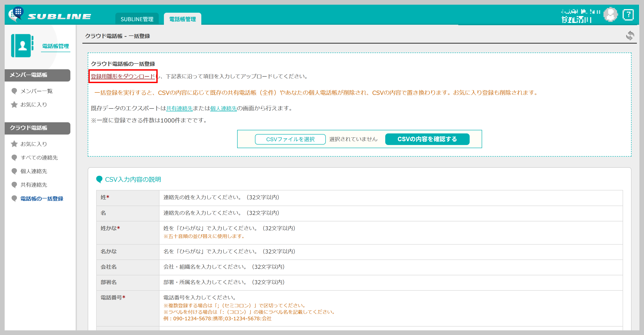The image size is (644, 335).
Task: Click the refresh arrows icon
Action: [630, 36]
